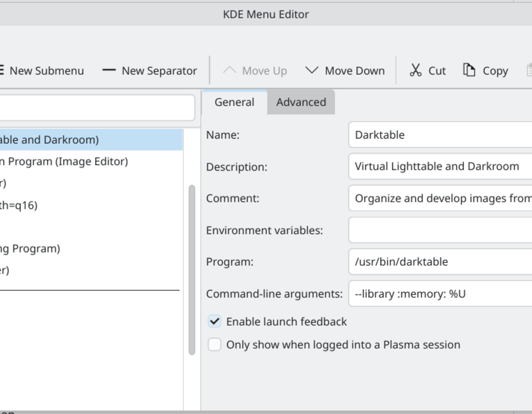Select the Program (Image Editor) tree entry

[91, 161]
